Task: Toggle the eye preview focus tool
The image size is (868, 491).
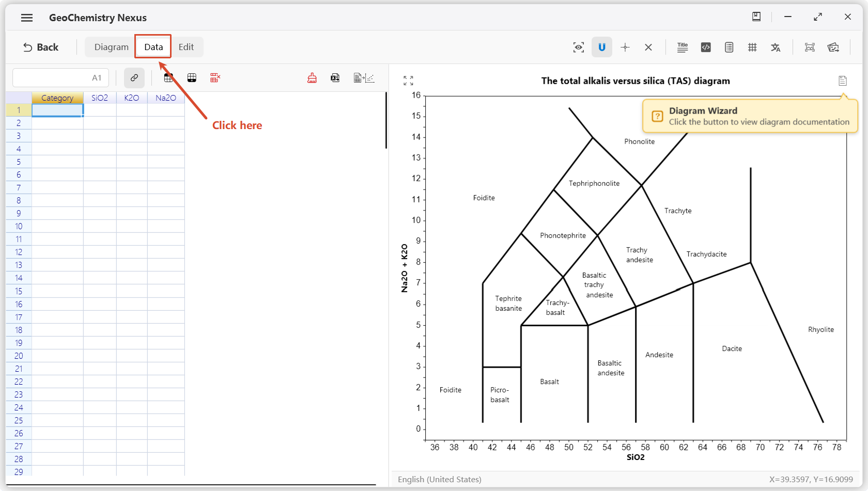Action: pyautogui.click(x=579, y=47)
